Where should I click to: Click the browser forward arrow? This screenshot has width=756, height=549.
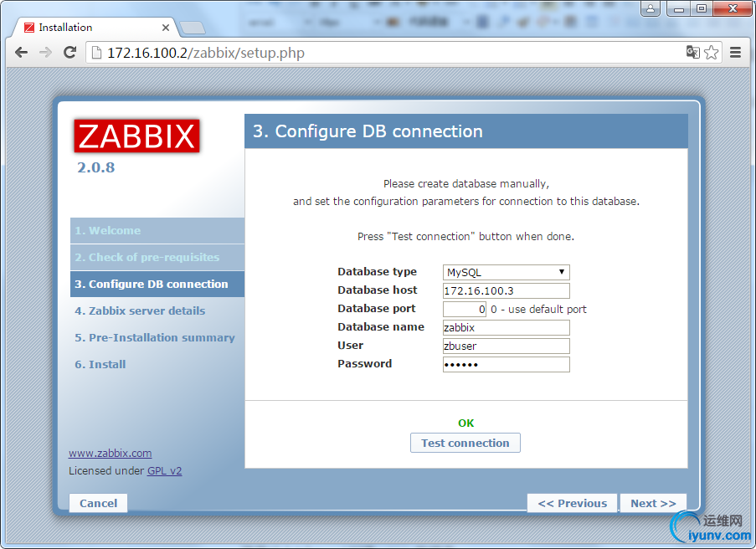(x=45, y=52)
